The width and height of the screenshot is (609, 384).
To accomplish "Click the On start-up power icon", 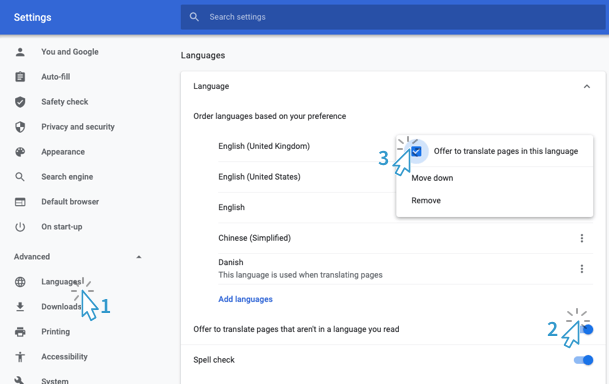I will 20,227.
